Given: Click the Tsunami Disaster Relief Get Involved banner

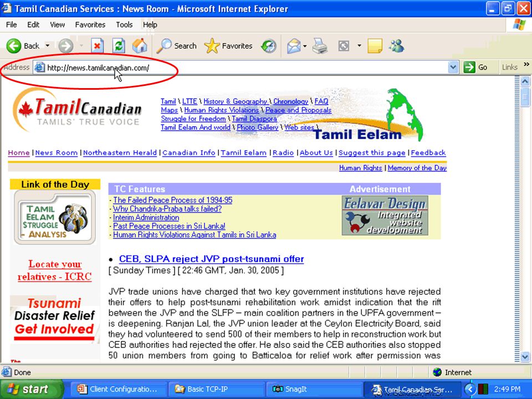Looking at the screenshot, I should point(55,319).
